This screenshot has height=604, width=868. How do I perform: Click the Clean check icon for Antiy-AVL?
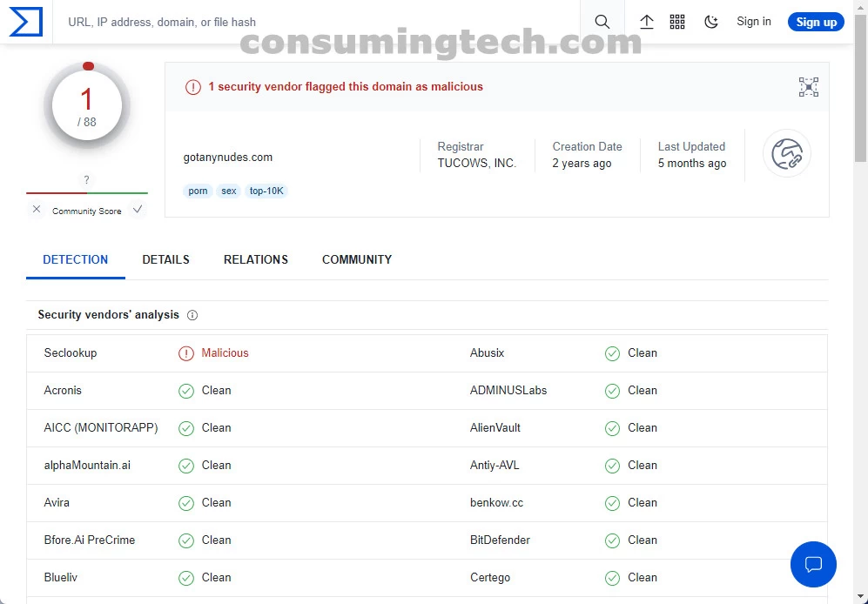tap(612, 466)
